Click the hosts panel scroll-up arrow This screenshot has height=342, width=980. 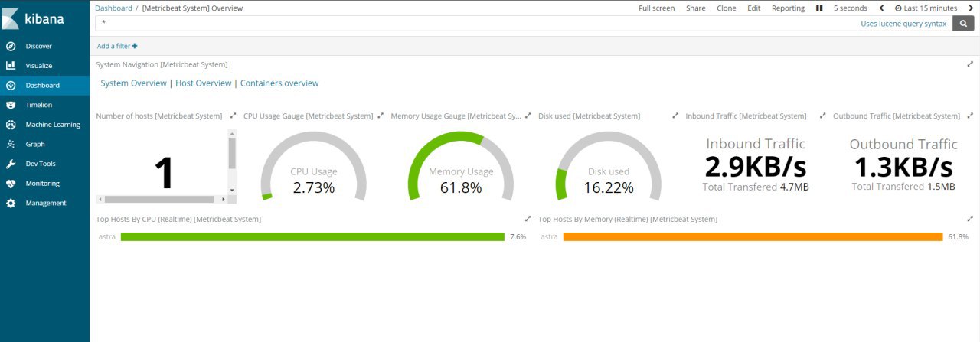point(233,132)
